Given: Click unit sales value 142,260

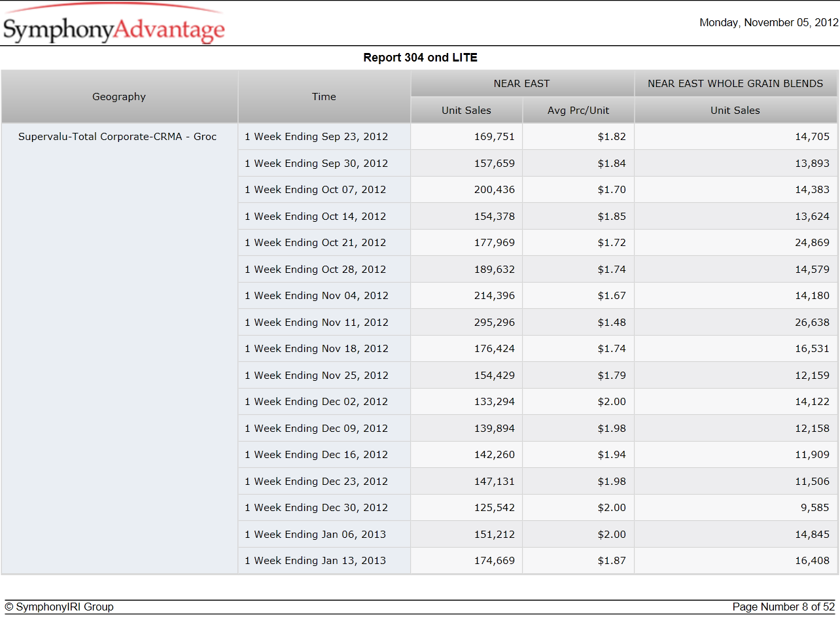Looking at the screenshot, I should [495, 455].
